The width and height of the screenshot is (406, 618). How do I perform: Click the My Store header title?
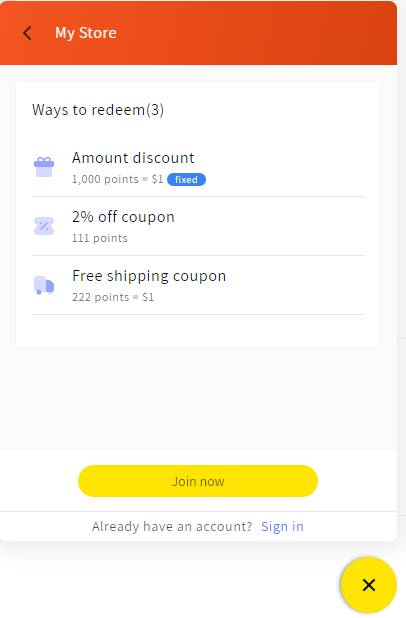pos(86,33)
